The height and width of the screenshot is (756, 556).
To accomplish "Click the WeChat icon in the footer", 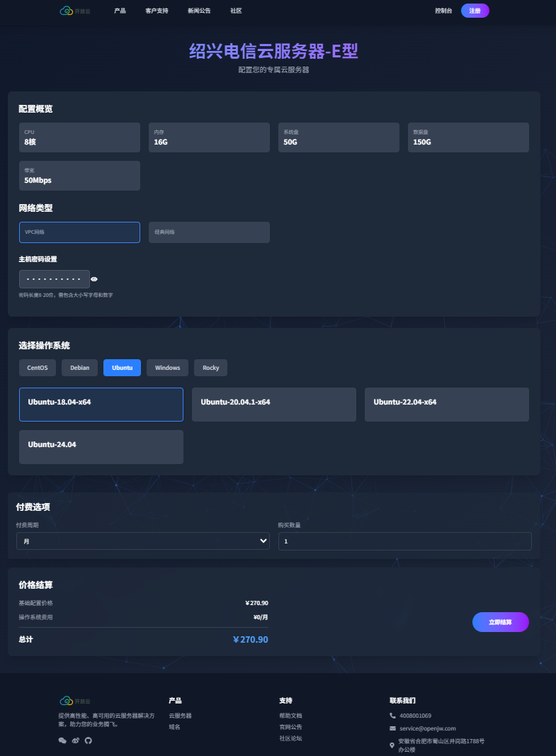I will (x=62, y=740).
